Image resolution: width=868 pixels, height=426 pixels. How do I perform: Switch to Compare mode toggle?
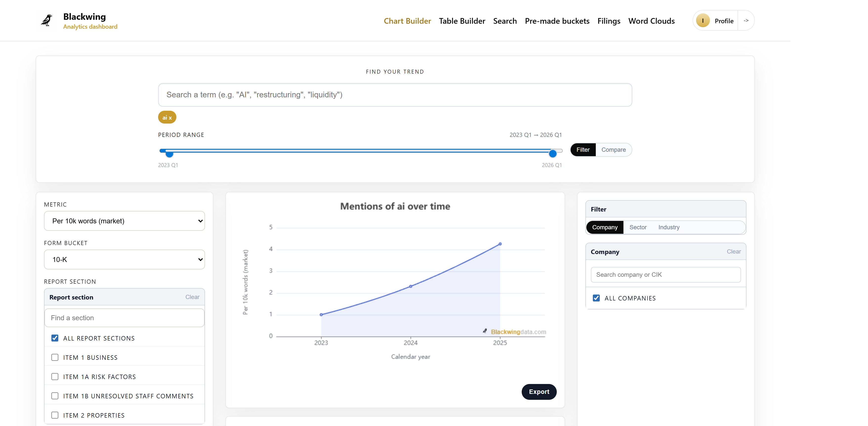[x=613, y=150]
